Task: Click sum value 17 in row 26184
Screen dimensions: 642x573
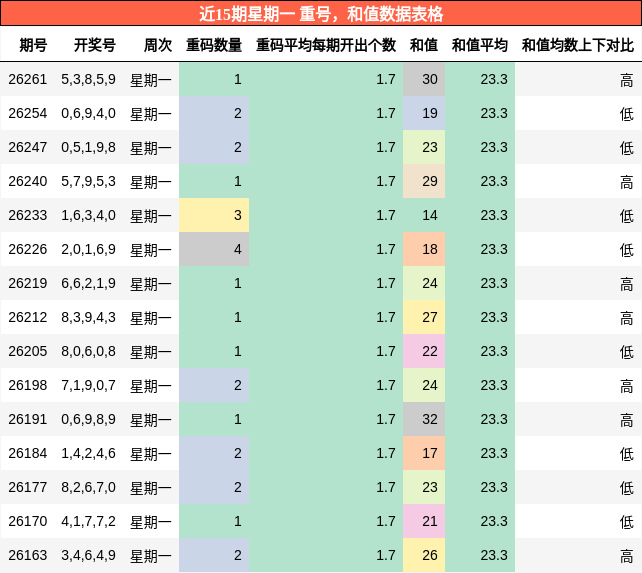Action: tap(424, 453)
